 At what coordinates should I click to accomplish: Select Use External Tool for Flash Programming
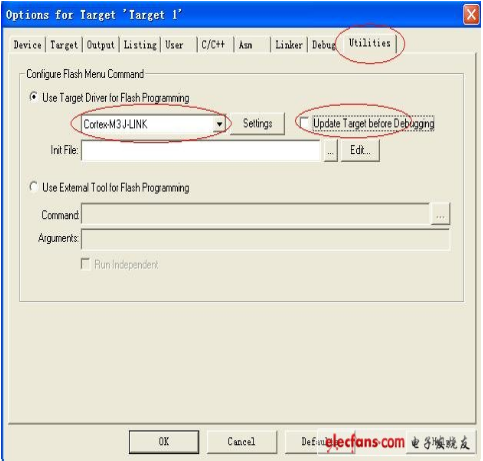click(x=34, y=187)
